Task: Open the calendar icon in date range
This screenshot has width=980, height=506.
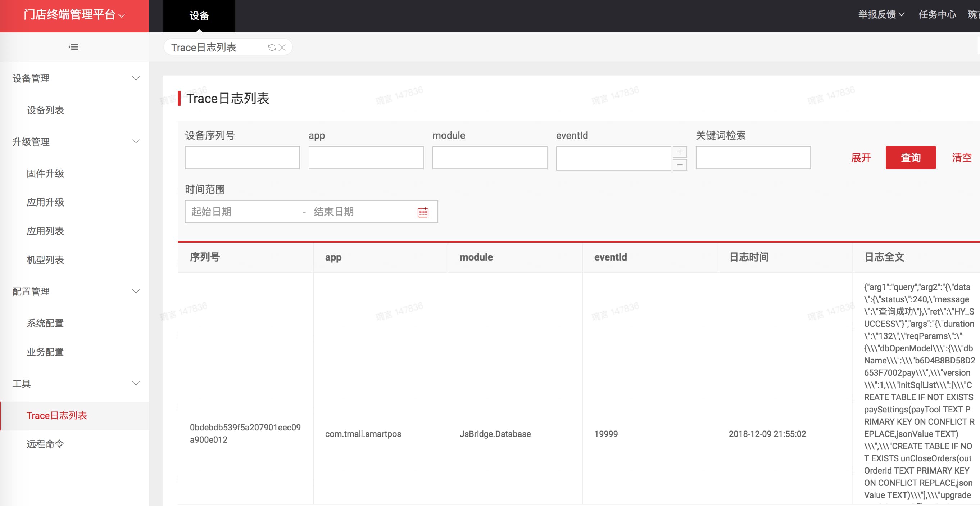Action: [423, 212]
